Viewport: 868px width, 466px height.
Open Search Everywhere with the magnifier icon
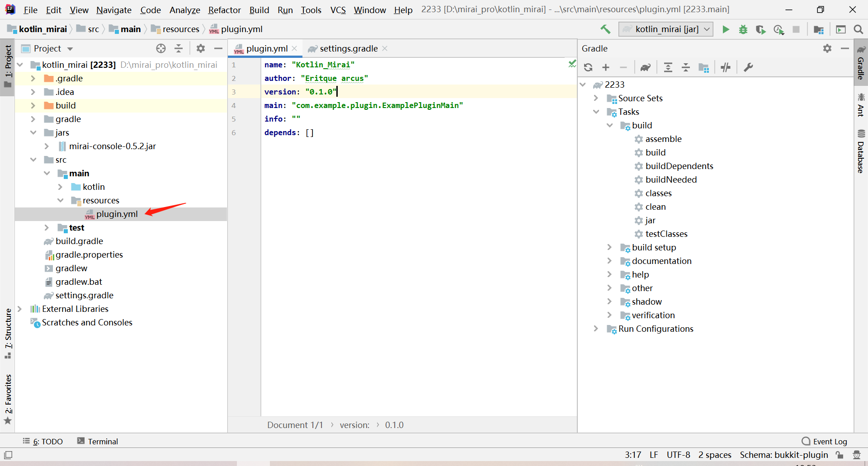[x=859, y=29]
